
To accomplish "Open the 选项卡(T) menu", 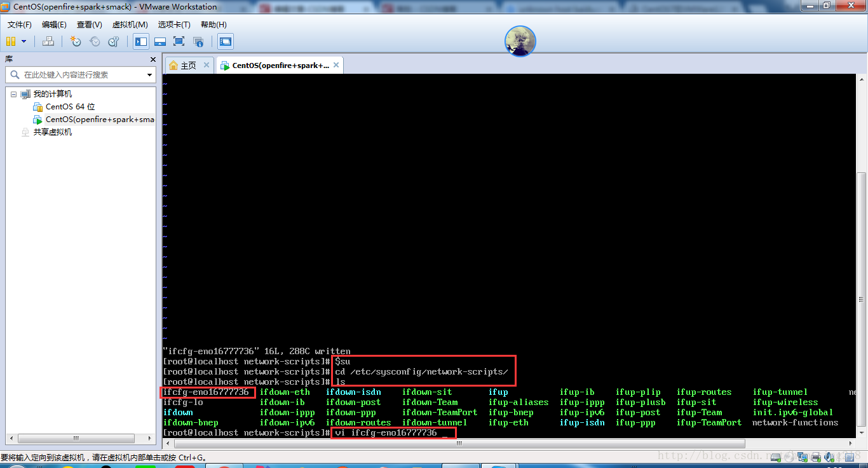I will [x=174, y=24].
